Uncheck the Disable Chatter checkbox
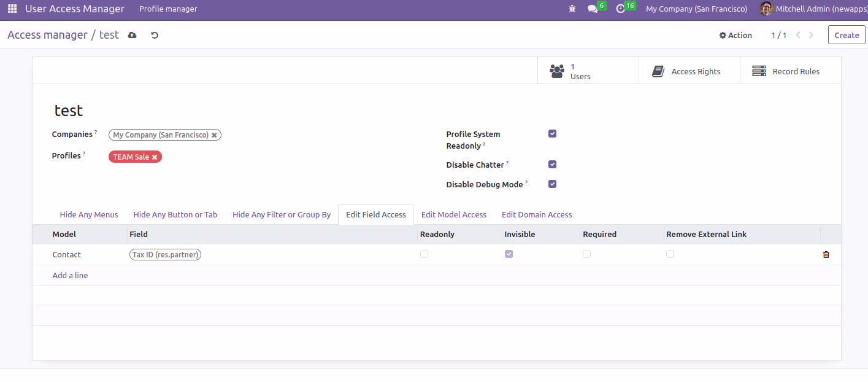This screenshot has width=868, height=382. click(x=552, y=165)
